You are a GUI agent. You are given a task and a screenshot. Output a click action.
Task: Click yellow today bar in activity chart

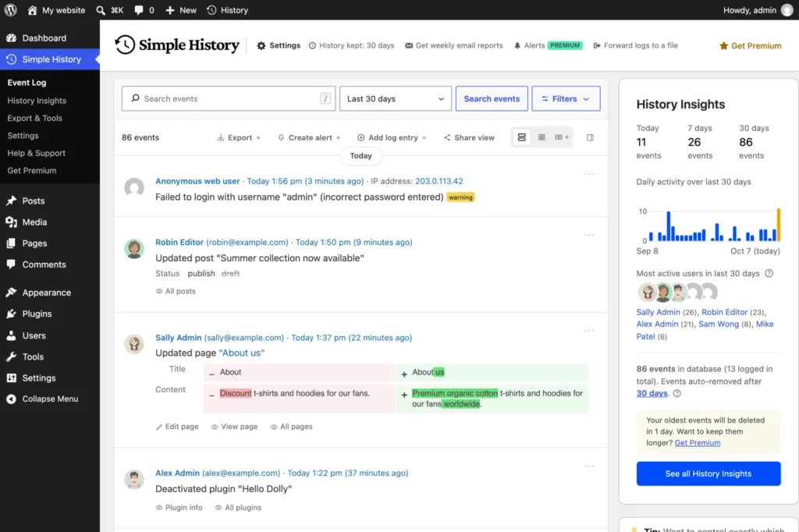coord(778,225)
